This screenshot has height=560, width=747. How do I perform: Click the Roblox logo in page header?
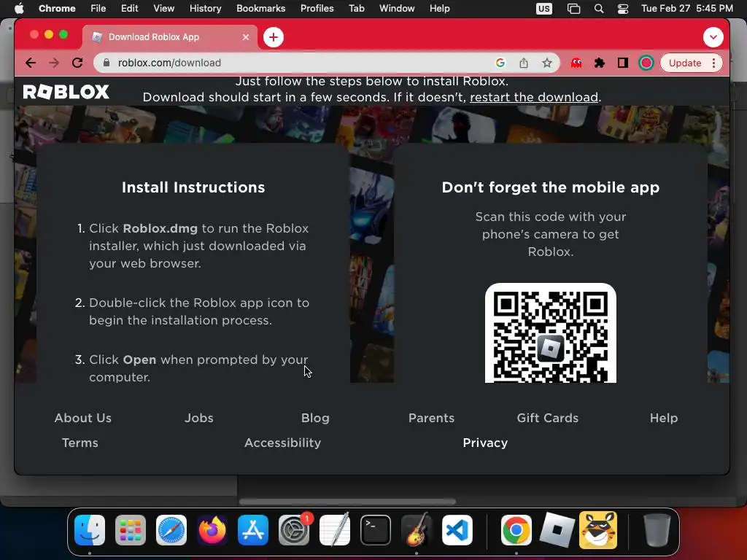(66, 92)
